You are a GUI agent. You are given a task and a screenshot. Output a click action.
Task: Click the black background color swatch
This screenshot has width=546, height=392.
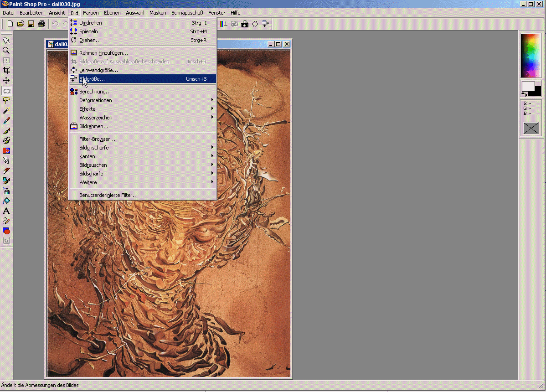pyautogui.click(x=538, y=92)
